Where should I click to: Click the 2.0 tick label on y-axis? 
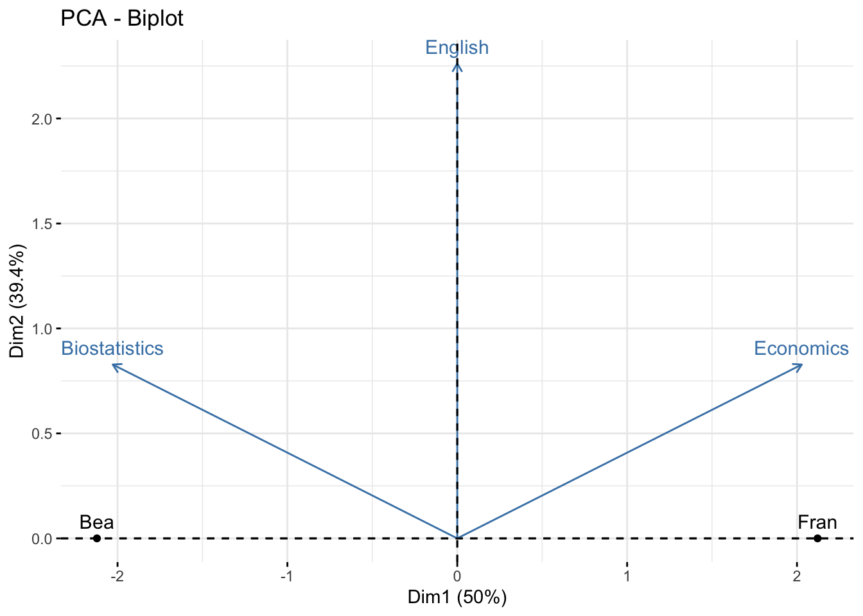(x=41, y=119)
